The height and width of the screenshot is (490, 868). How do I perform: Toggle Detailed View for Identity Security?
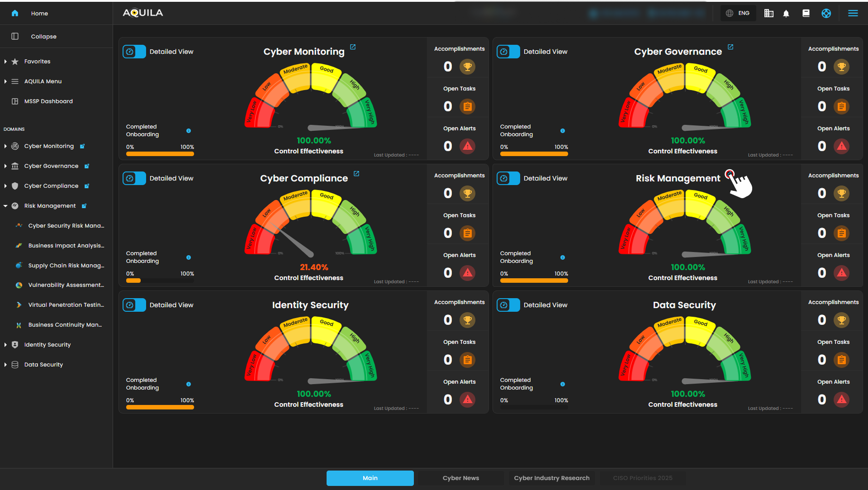coord(134,305)
